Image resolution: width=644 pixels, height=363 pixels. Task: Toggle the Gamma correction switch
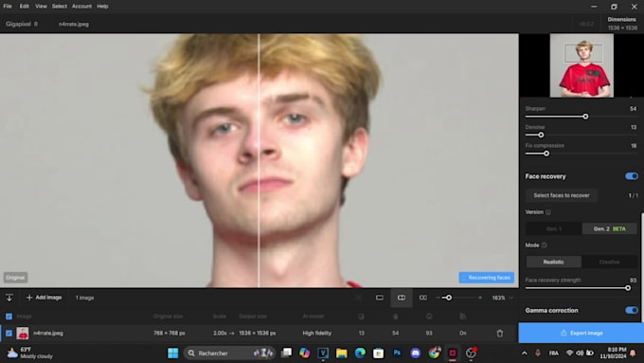[x=632, y=310]
